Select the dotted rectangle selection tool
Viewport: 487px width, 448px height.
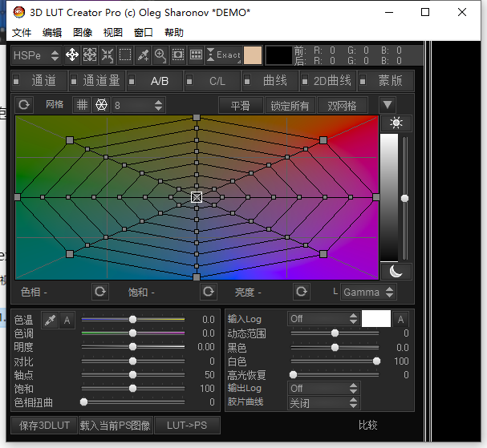tap(125, 55)
